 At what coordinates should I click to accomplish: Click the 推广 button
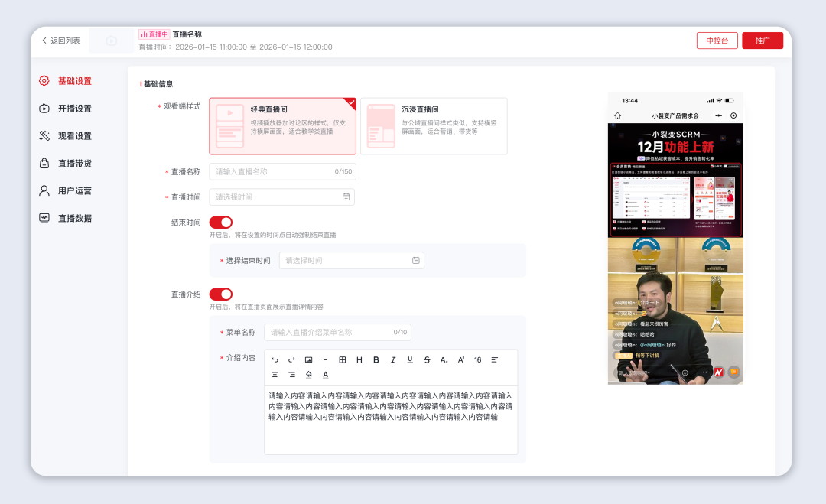[762, 41]
